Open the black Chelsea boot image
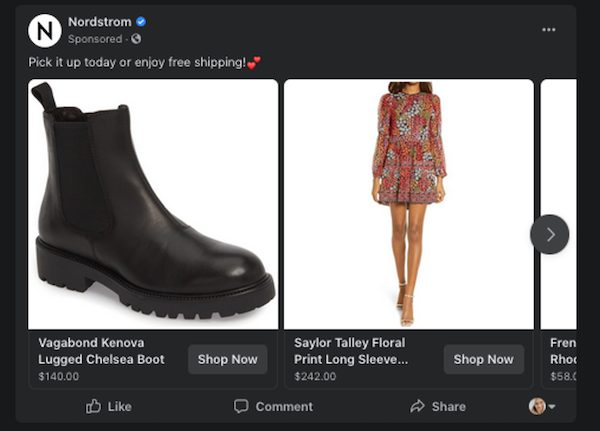Image resolution: width=600 pixels, height=431 pixels. 153,204
